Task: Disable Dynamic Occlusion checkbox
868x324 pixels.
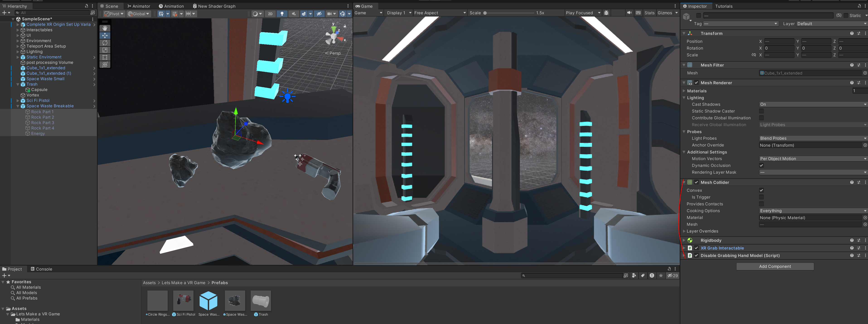Action: click(x=761, y=165)
